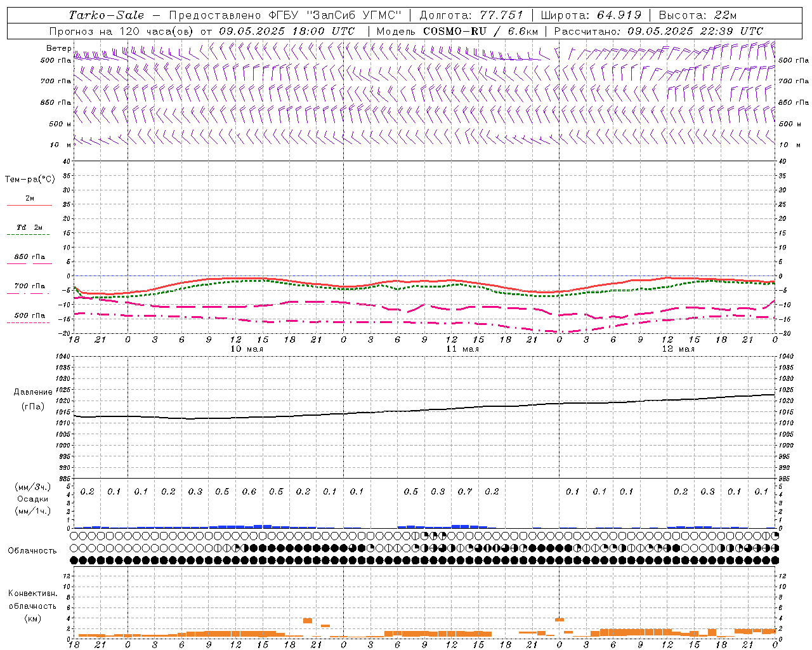Select the 850 гПа label in temperature legend
812x650 pixels.
[x=29, y=257]
